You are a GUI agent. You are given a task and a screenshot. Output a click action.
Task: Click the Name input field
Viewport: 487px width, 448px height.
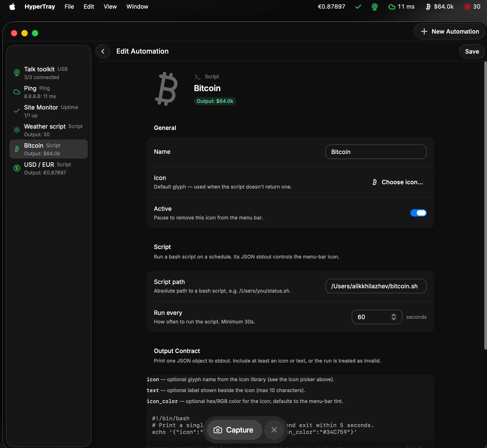376,152
